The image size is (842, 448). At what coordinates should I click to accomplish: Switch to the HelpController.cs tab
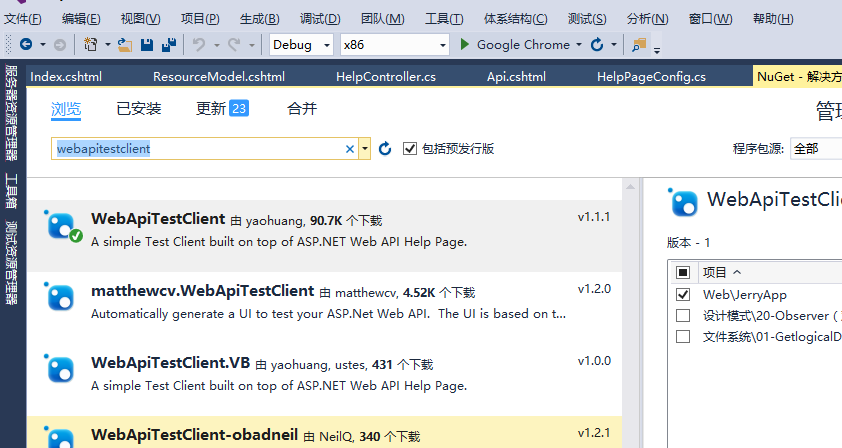[386, 77]
